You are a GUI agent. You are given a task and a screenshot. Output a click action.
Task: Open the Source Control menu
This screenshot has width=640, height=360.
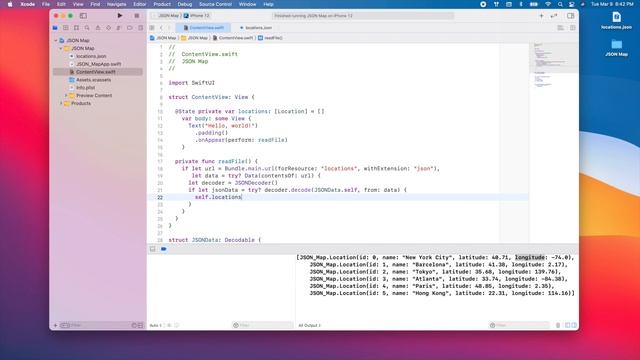[x=215, y=4]
